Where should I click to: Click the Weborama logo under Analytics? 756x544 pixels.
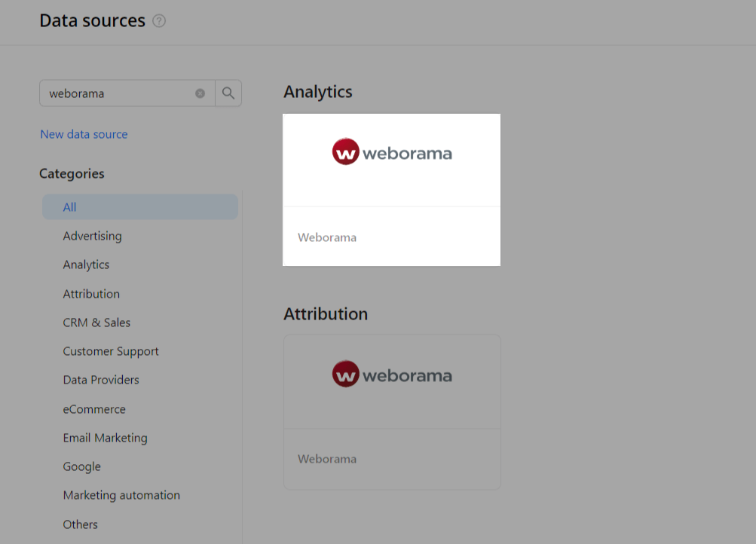391,153
